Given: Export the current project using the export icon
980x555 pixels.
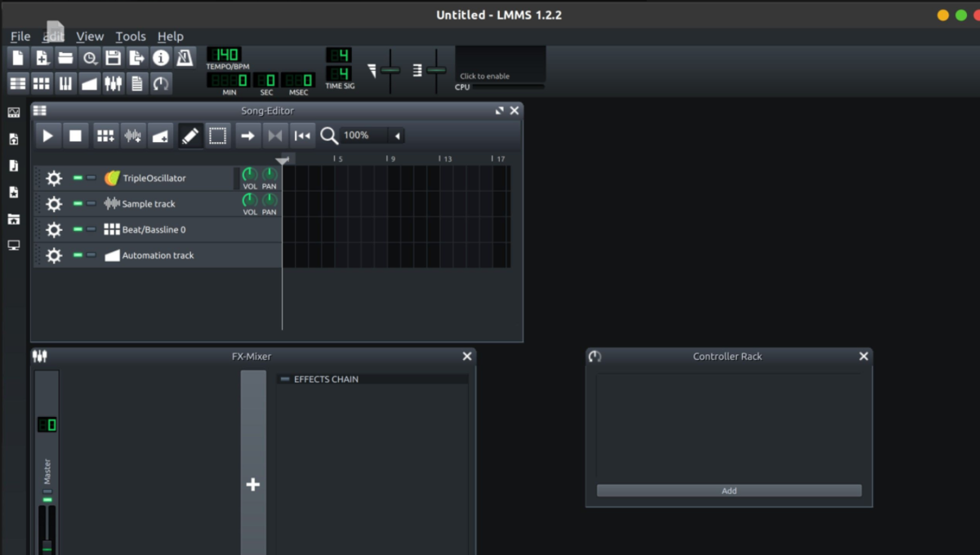Looking at the screenshot, I should (x=137, y=57).
